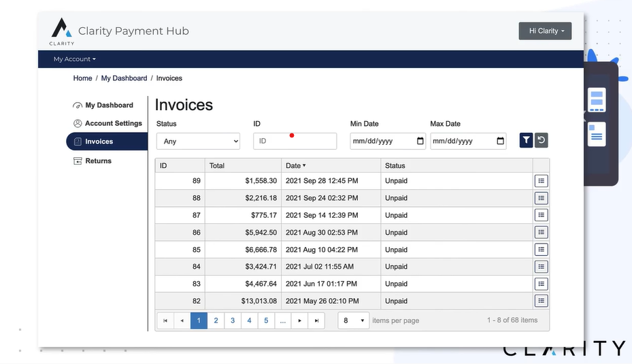Go to page 5
632x364 pixels.
pyautogui.click(x=266, y=320)
